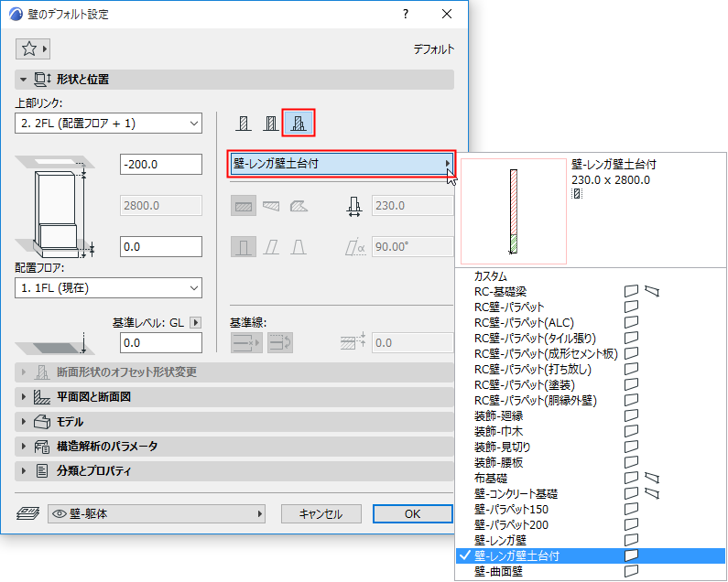Select 壁-曲面壁 in the profile list
This screenshot has width=728, height=582.
pos(590,571)
